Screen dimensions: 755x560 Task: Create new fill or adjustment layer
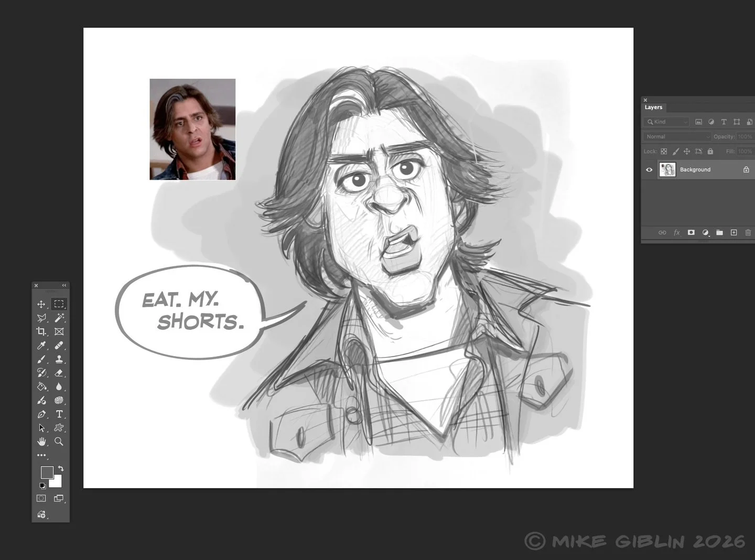tap(705, 232)
